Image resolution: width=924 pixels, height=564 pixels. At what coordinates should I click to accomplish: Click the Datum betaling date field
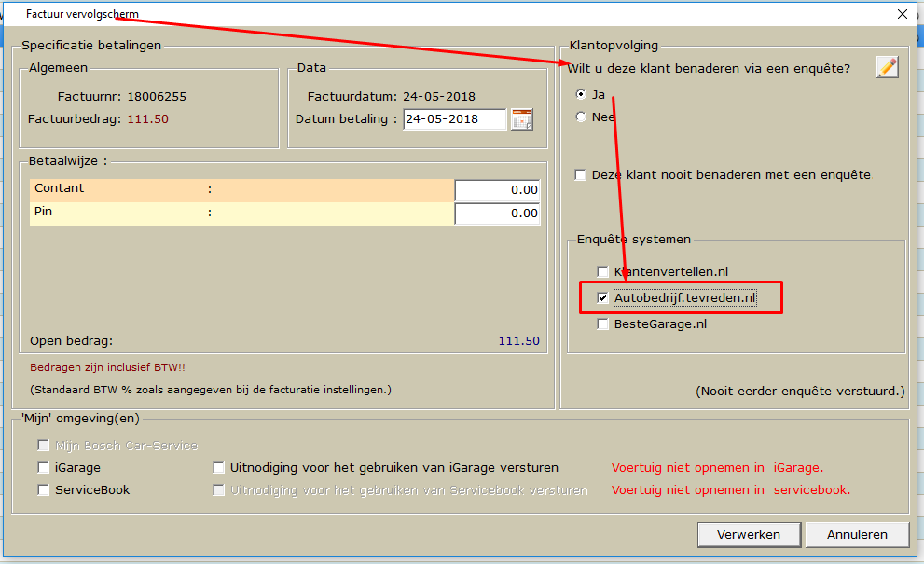(454, 119)
